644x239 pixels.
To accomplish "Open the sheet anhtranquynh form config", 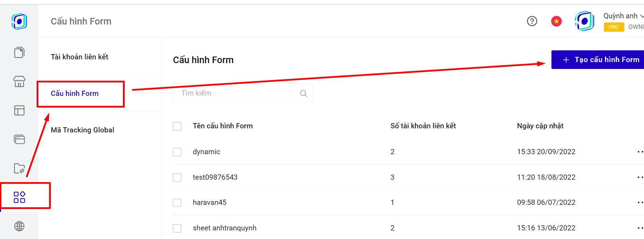I will click(x=224, y=228).
